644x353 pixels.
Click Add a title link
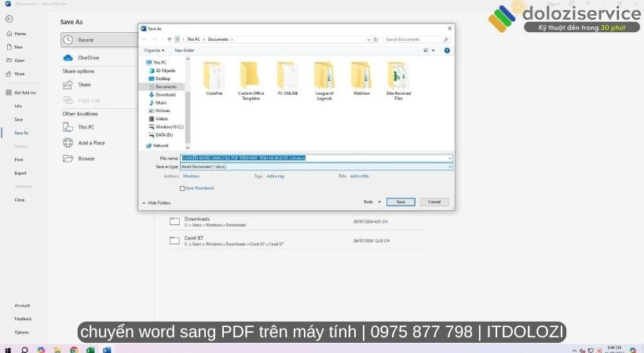pos(359,176)
